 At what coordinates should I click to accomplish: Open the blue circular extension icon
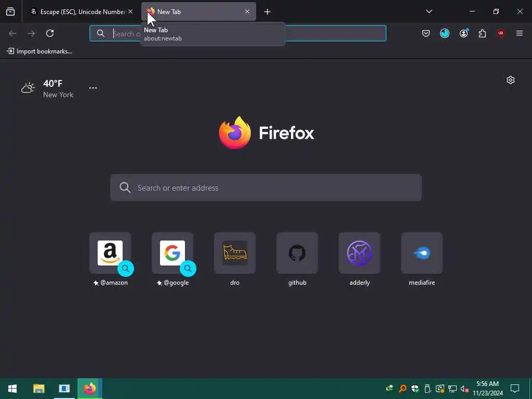[445, 33]
